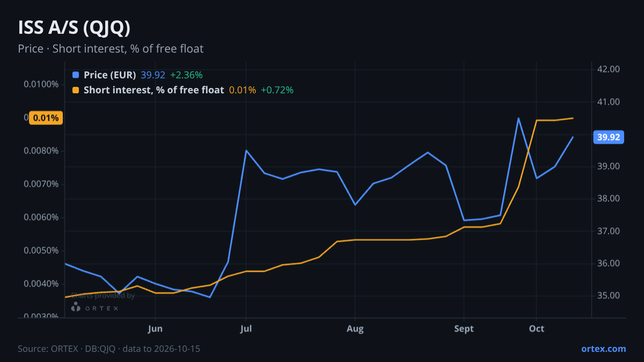Click the Jun label on time axis
Image resolution: width=644 pixels, height=362 pixels.
(155, 329)
